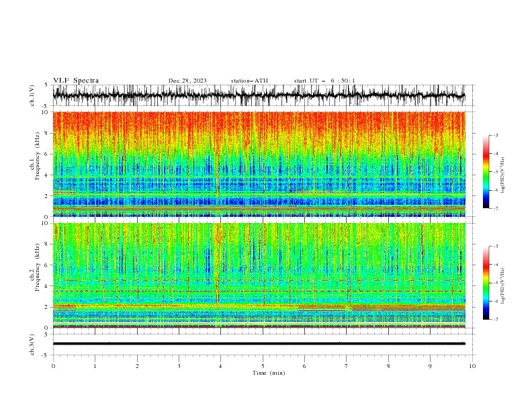Screen dimensions: 532x411
Task: Click the ch.1 spectrogram color scale bar
Action: coord(486,172)
